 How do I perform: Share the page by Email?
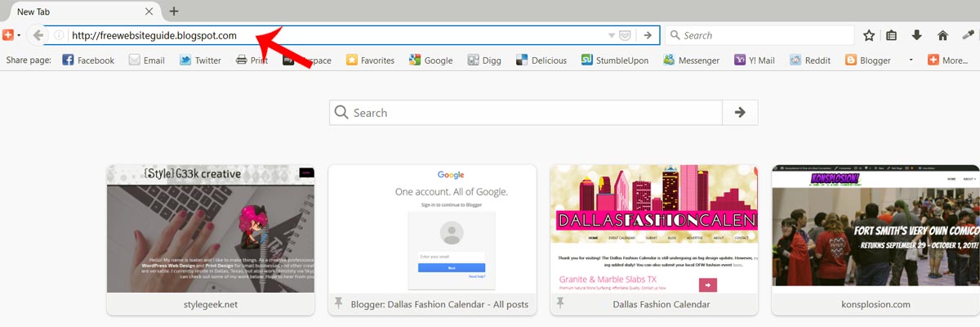click(147, 60)
